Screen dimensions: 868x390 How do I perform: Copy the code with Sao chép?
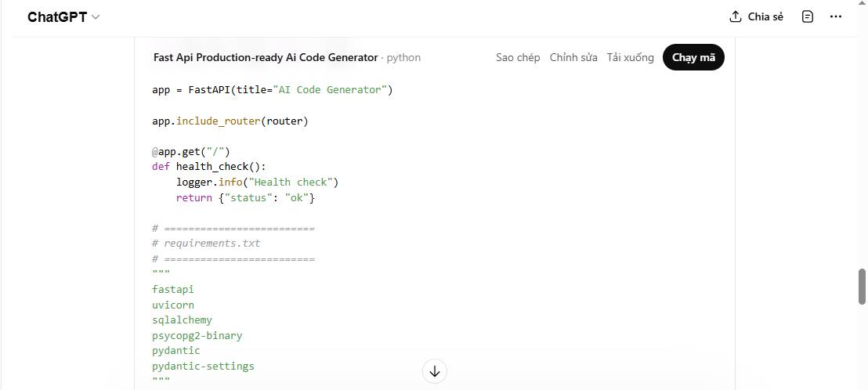(518, 57)
